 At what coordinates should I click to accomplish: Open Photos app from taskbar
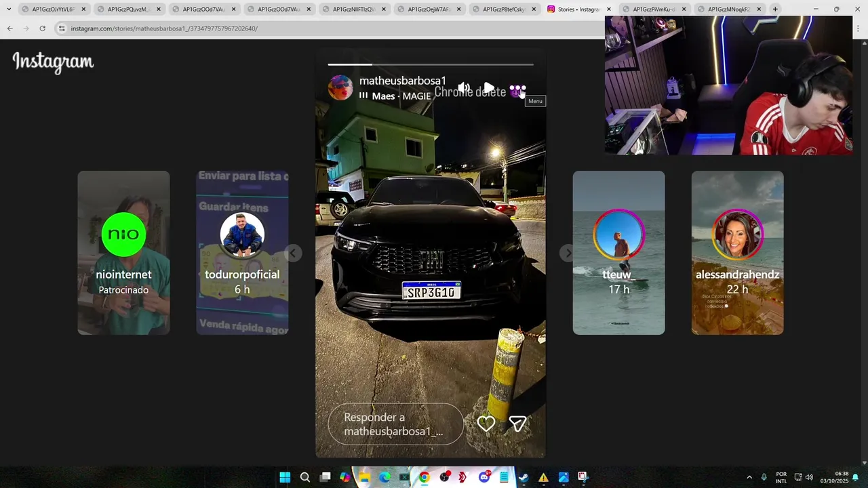(564, 477)
